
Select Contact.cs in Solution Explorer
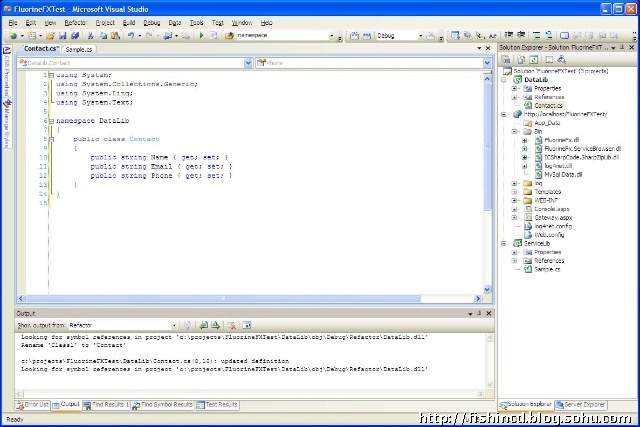coord(548,106)
